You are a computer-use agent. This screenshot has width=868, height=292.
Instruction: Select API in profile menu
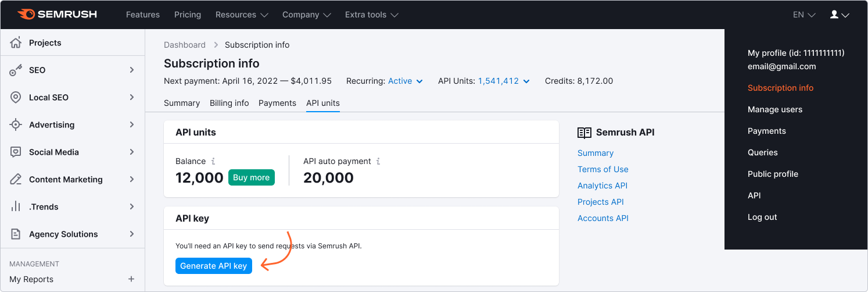click(754, 195)
